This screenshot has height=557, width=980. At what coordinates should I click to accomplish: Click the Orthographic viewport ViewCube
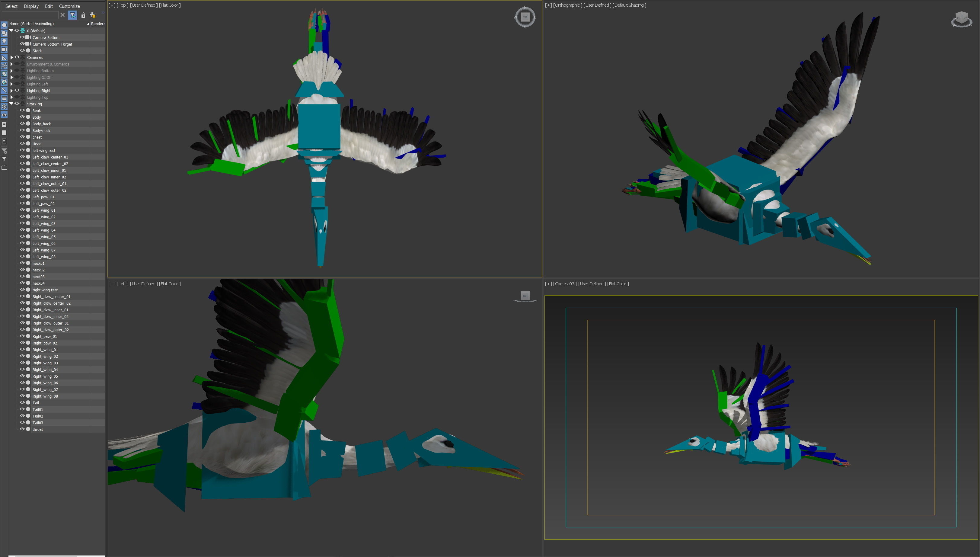click(961, 19)
